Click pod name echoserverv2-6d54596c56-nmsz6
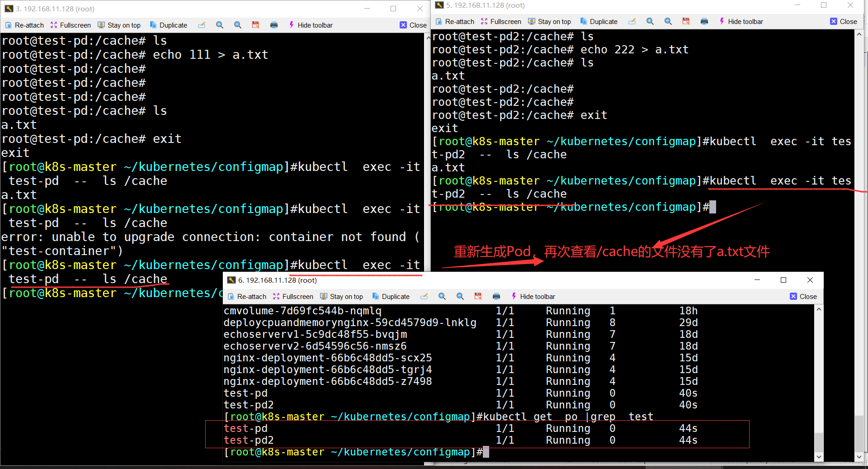868x469 pixels. pyautogui.click(x=315, y=346)
